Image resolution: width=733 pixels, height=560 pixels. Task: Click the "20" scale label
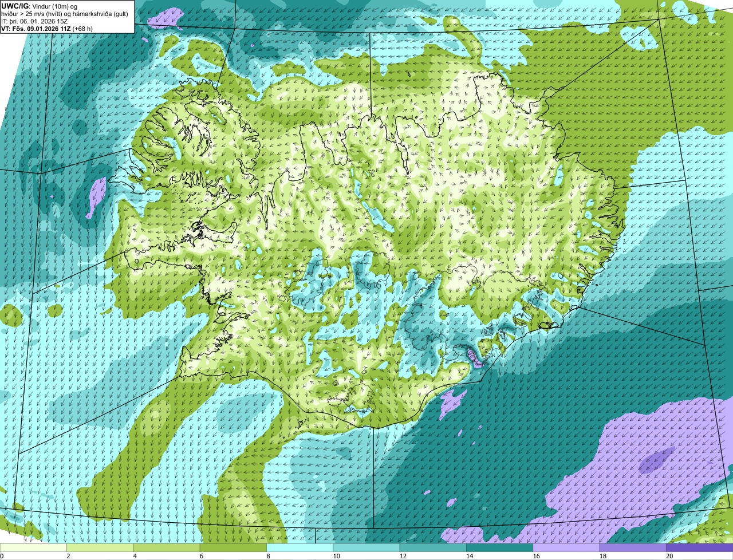point(669,556)
